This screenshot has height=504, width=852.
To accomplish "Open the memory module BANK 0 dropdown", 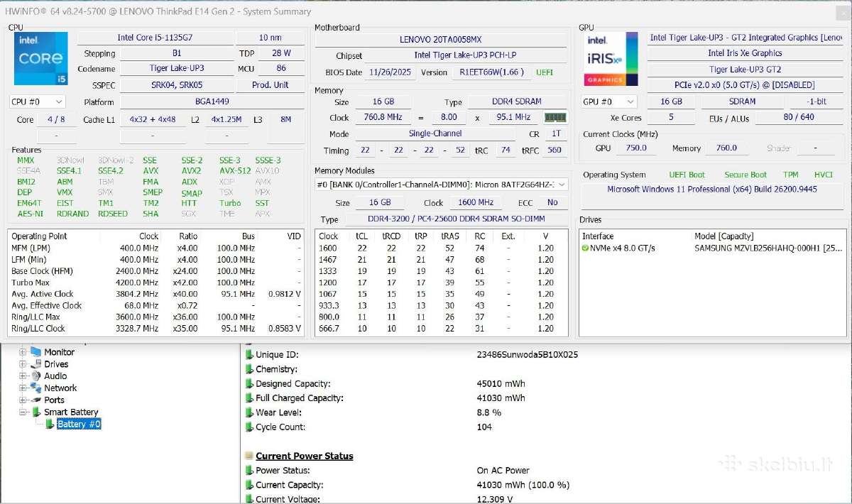I will point(442,185).
